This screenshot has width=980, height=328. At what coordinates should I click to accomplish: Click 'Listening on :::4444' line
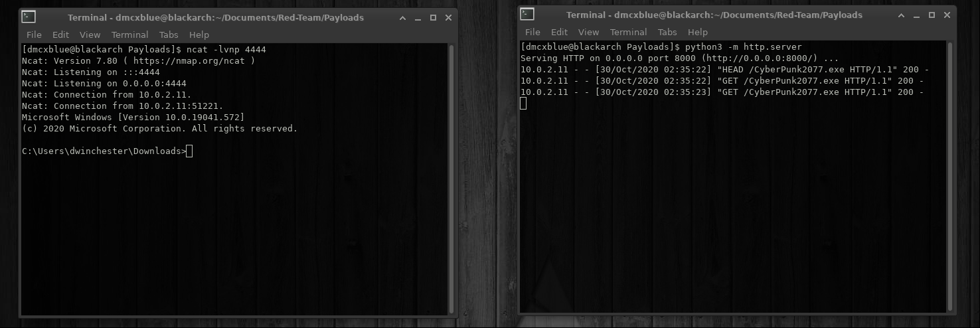[91, 72]
